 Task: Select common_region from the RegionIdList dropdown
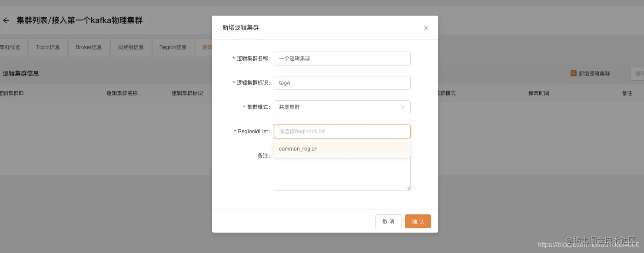pos(298,149)
